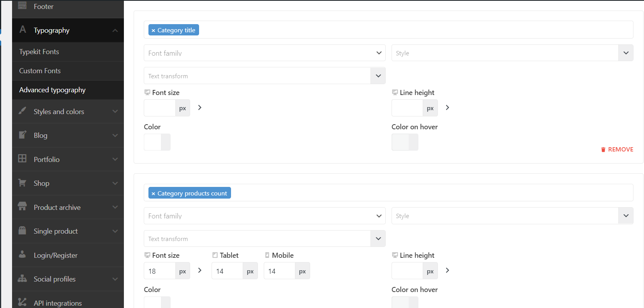Remove the Category products count tag
The image size is (644, 308).
[x=153, y=194]
